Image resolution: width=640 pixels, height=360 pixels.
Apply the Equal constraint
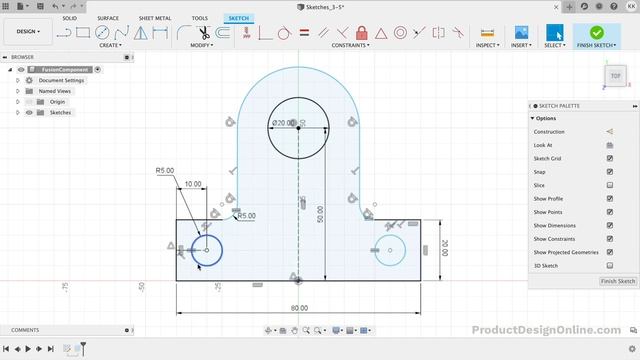click(x=304, y=33)
